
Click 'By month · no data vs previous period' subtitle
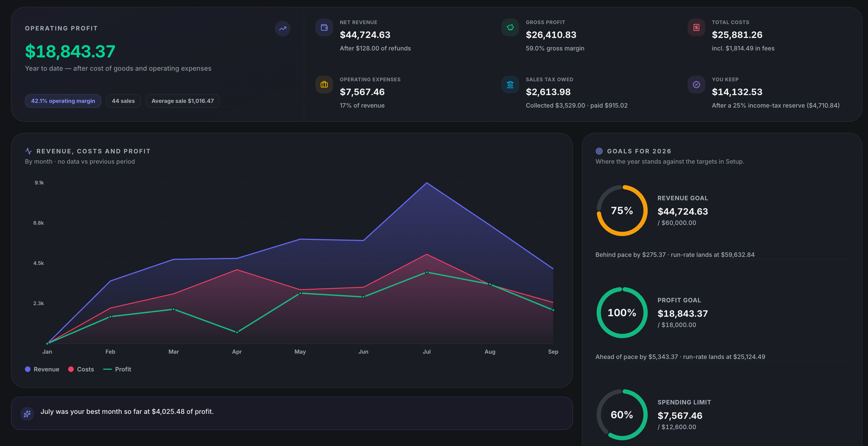pyautogui.click(x=80, y=162)
